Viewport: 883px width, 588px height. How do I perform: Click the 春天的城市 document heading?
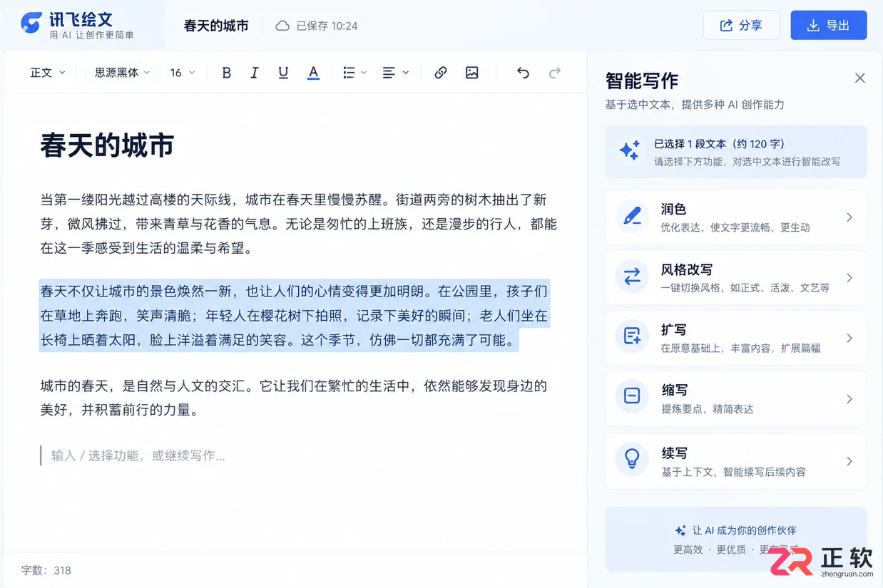coord(107,145)
